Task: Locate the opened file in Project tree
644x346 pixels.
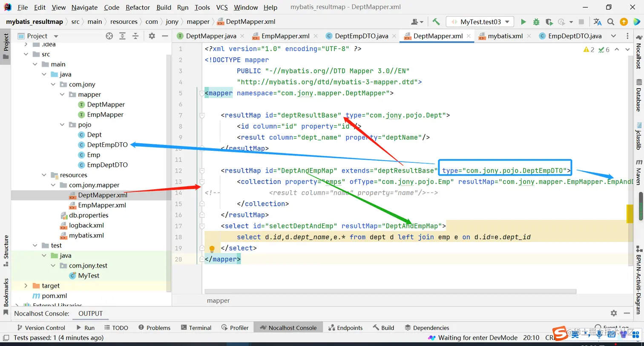Action: pyautogui.click(x=109, y=36)
